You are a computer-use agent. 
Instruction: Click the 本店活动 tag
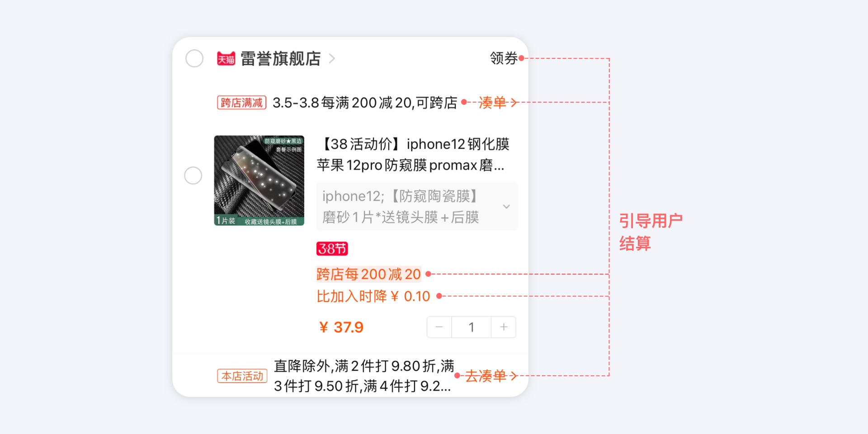242,376
